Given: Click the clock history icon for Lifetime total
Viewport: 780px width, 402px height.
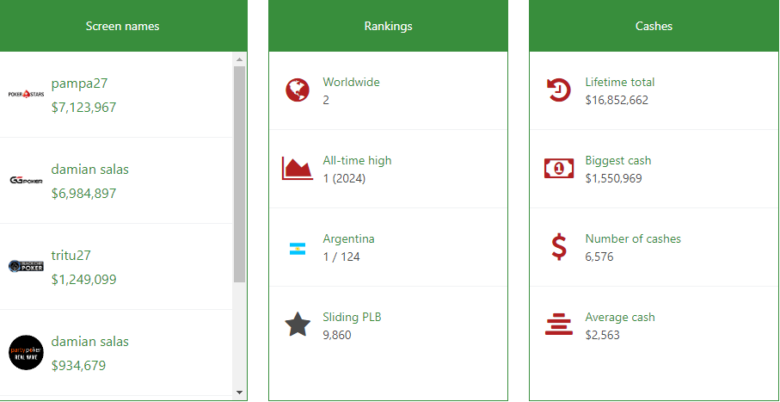Looking at the screenshot, I should (559, 91).
